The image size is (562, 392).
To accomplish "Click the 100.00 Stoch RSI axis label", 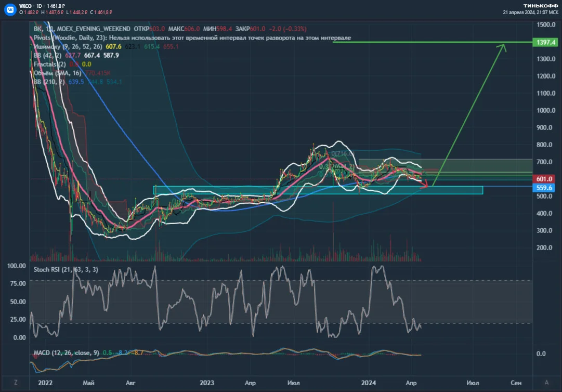I will pyautogui.click(x=17, y=266).
